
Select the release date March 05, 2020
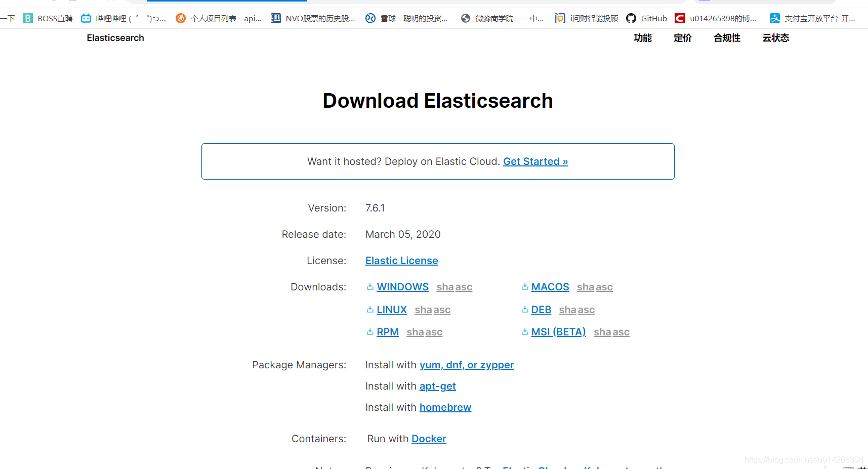coord(403,234)
